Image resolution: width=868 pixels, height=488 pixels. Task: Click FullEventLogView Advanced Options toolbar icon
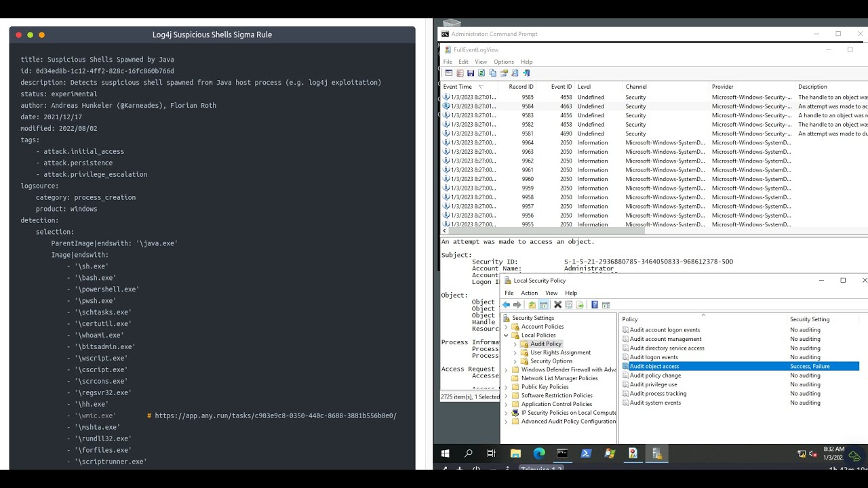(x=449, y=73)
